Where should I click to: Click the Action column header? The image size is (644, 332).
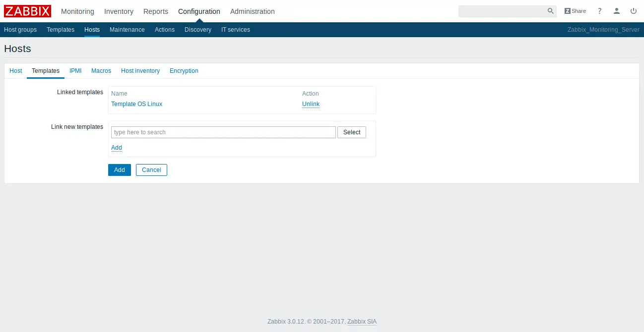click(311, 94)
